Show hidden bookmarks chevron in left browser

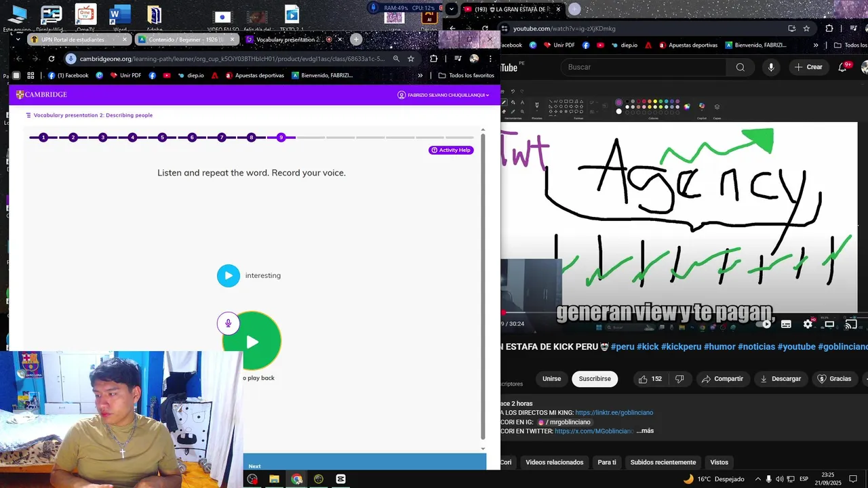coord(420,75)
